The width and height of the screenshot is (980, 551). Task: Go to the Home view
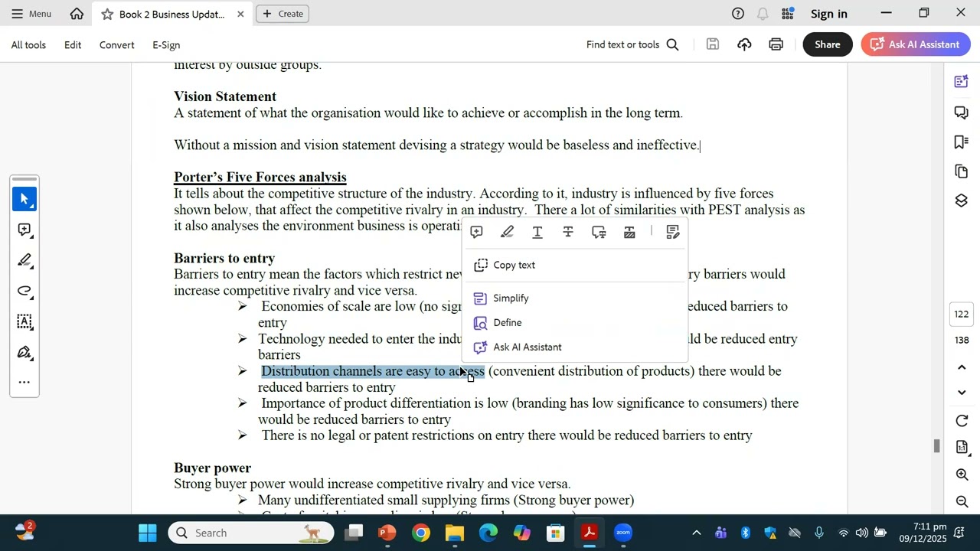[x=77, y=14]
